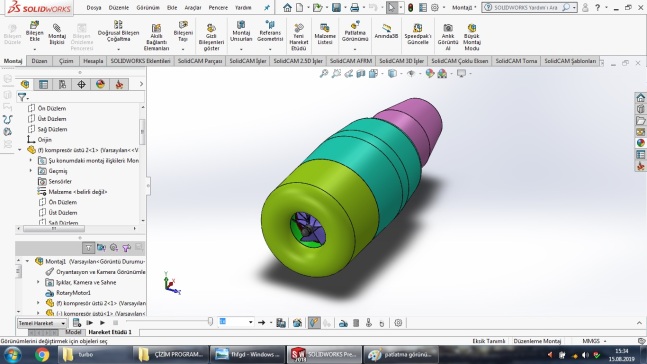Click Play from Start in motion study

(x=90, y=323)
